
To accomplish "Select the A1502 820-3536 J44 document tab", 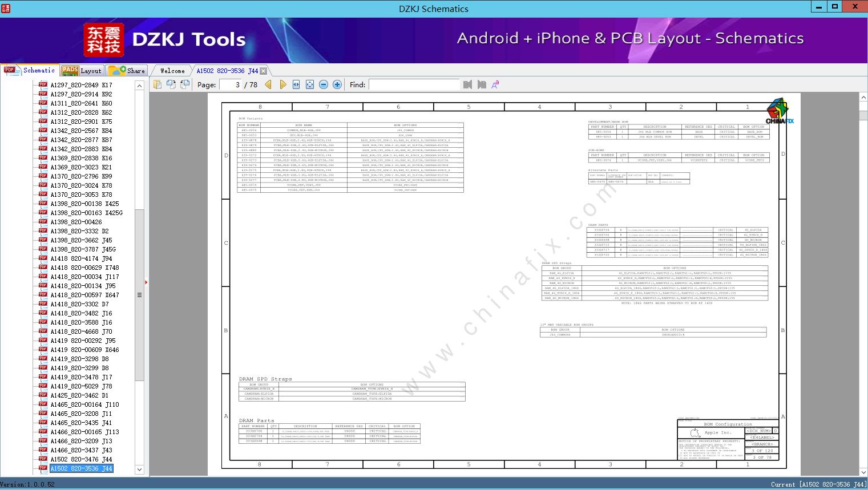I will tap(227, 71).
